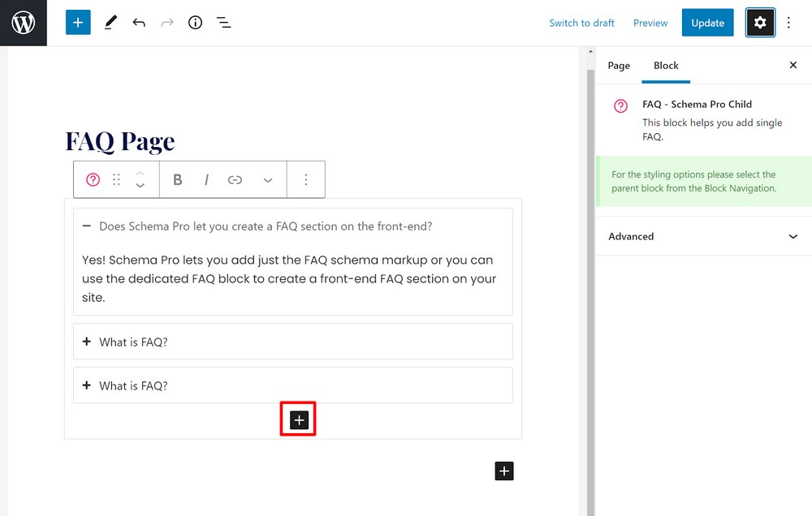
Task: Click the Preview link
Action: (650, 23)
